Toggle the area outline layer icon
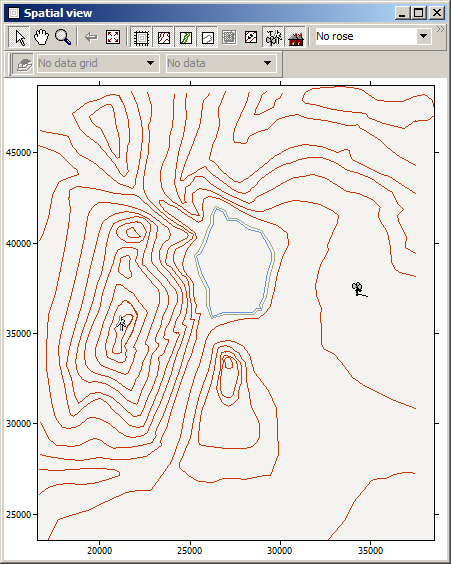 [208, 37]
